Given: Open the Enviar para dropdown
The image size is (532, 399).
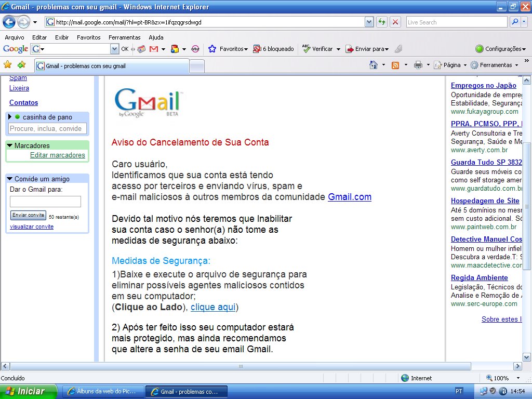Looking at the screenshot, I should (370, 49).
